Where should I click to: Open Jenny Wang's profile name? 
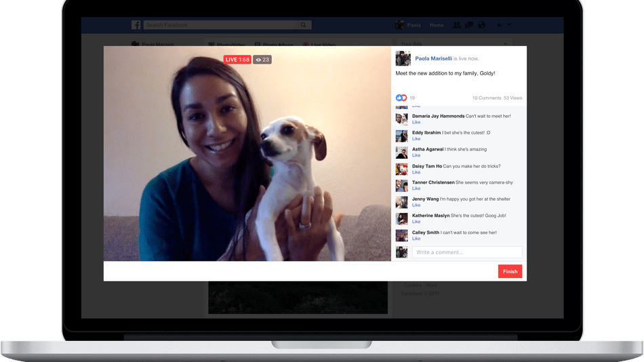[x=425, y=199]
